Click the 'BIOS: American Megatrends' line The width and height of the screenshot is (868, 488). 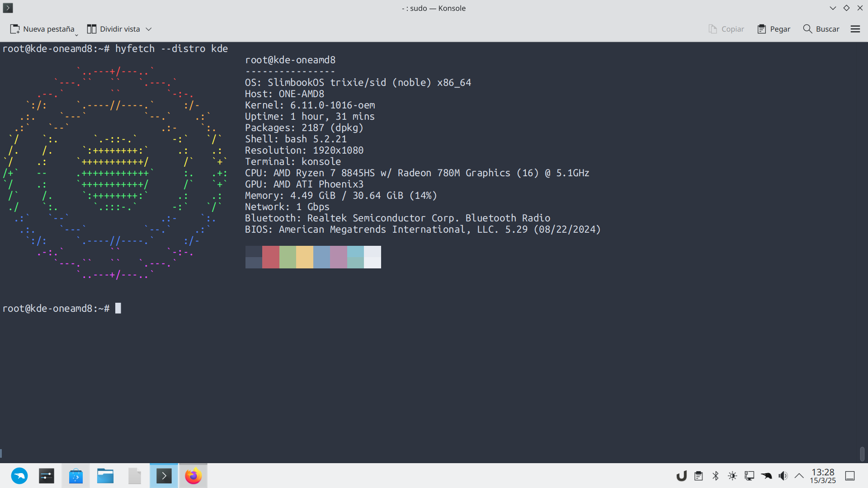pyautogui.click(x=423, y=230)
